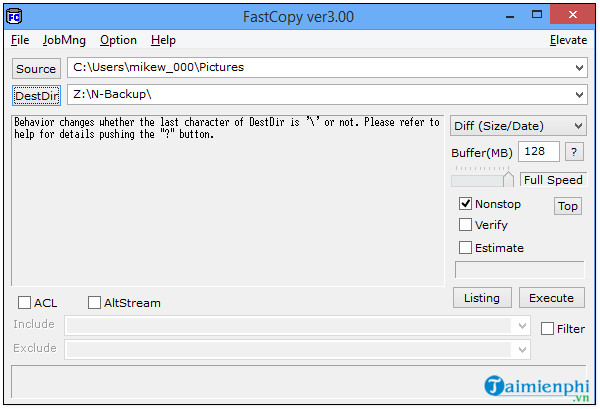Image resolution: width=600 pixels, height=409 pixels.
Task: Click the ? help button next to Buffer
Action: pyautogui.click(x=574, y=152)
